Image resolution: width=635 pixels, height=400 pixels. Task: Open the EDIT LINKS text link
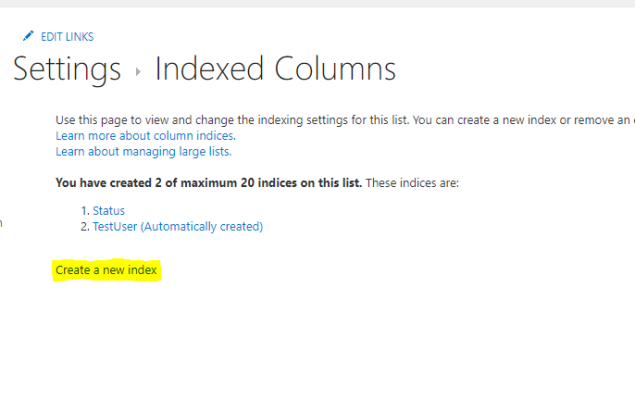(67, 37)
